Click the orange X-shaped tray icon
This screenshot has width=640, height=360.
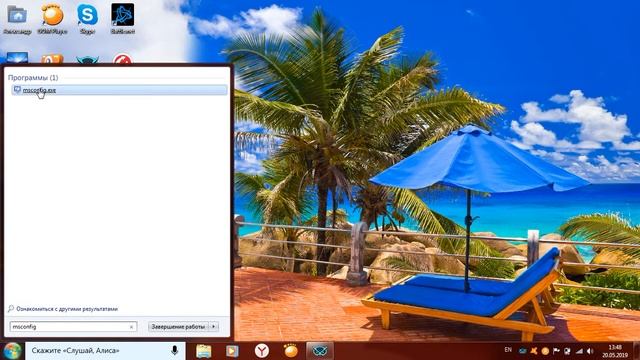533,351
